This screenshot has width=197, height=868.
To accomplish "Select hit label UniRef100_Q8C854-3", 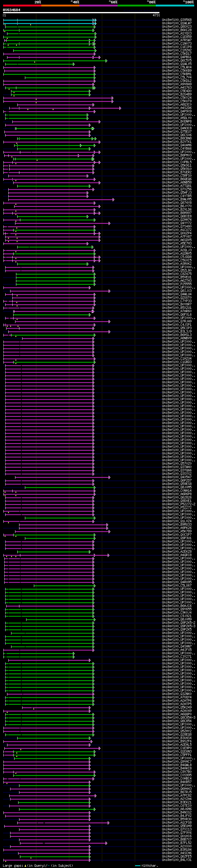I will click(x=179, y=718).
